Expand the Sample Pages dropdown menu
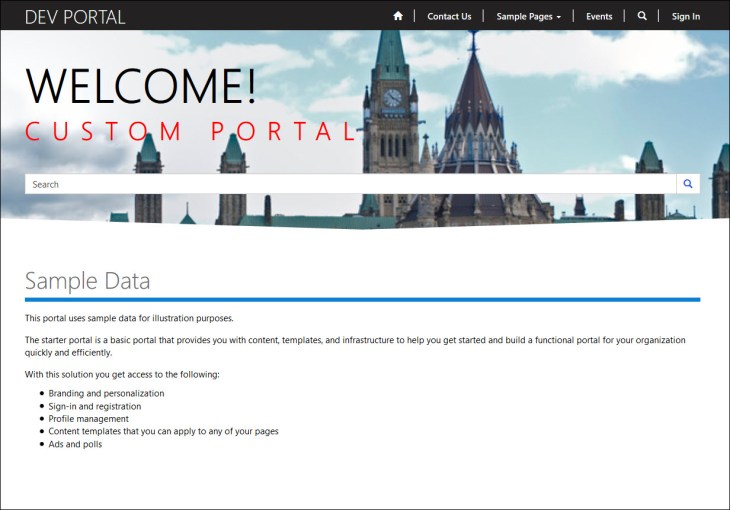 [x=528, y=16]
